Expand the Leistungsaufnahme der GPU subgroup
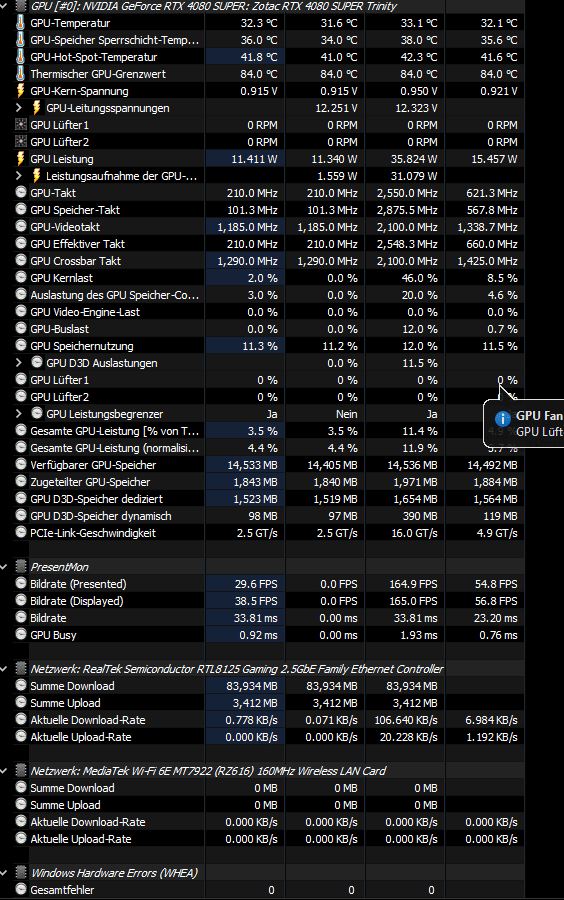This screenshot has width=564, height=900. coord(18,176)
